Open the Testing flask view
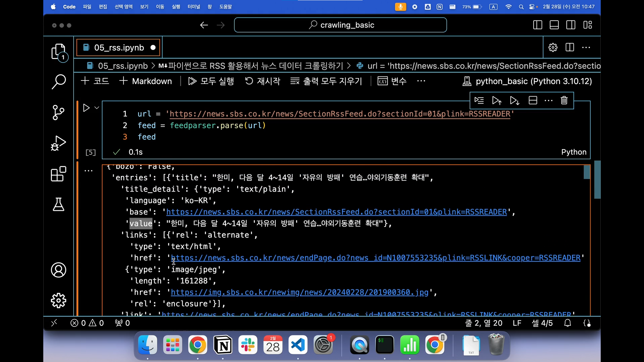The image size is (644, 362). (58, 204)
